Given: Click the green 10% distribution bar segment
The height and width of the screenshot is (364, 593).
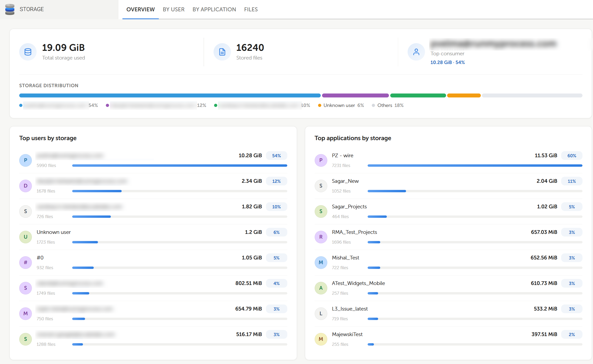Looking at the screenshot, I should pos(418,95).
